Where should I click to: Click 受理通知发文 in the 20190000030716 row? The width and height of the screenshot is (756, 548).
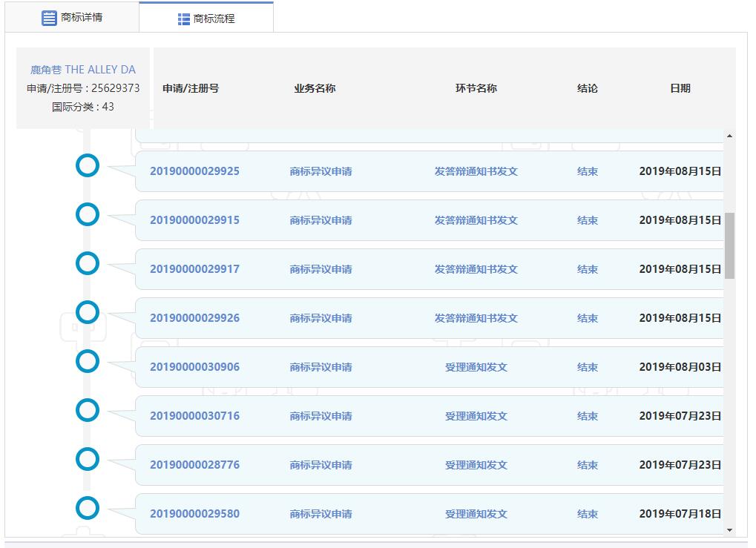click(x=476, y=416)
